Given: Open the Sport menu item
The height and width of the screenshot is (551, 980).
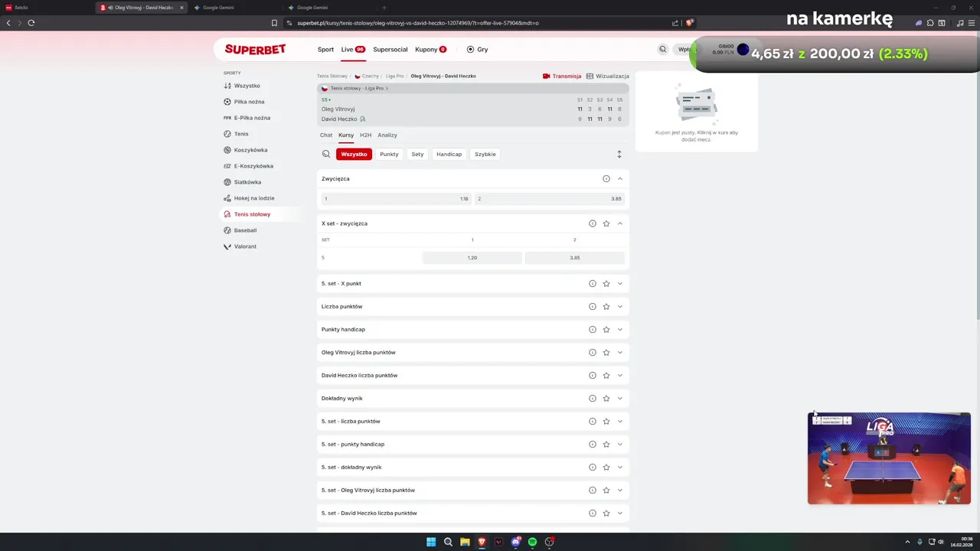Looking at the screenshot, I should (325, 49).
